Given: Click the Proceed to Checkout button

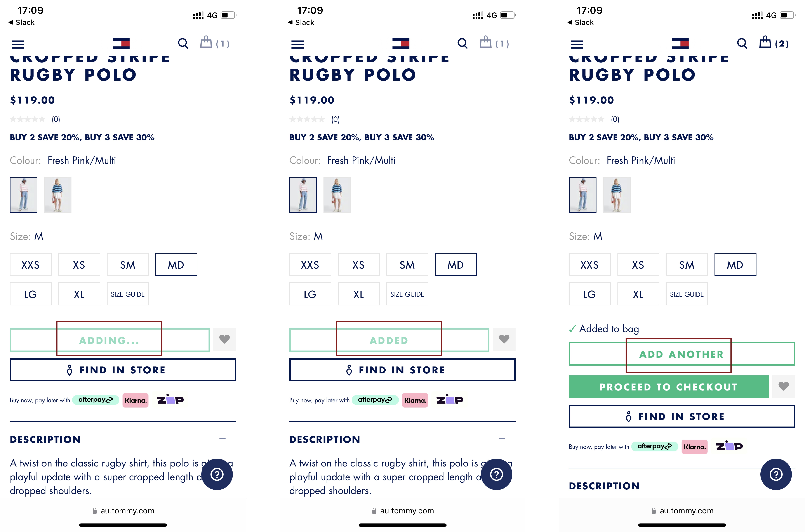Looking at the screenshot, I should click(669, 387).
